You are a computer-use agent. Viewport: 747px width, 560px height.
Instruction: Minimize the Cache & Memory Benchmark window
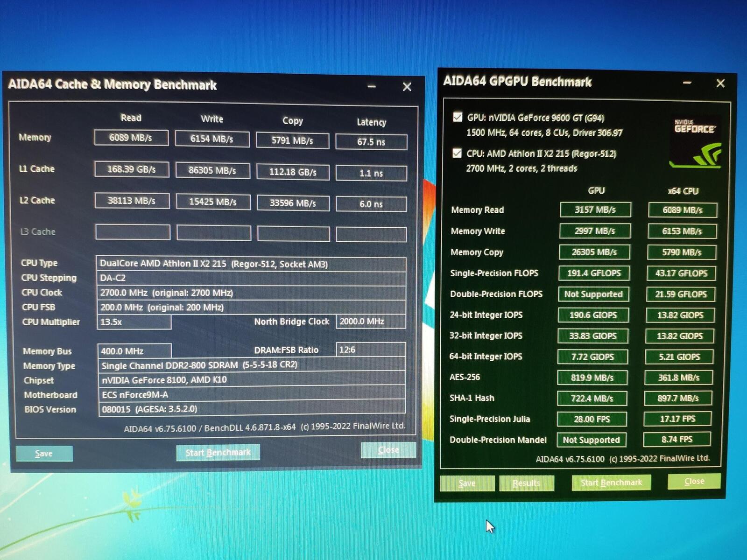click(372, 86)
